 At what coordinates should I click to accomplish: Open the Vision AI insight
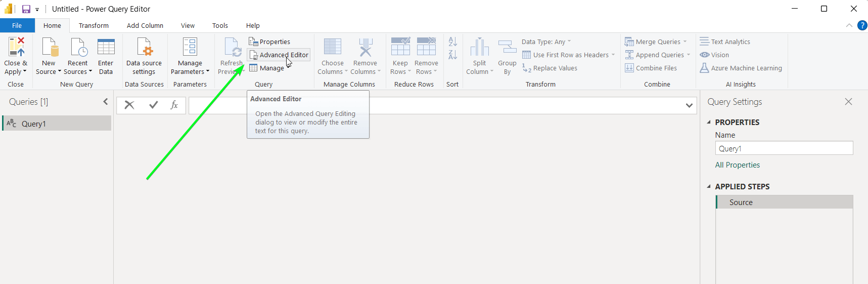point(714,55)
